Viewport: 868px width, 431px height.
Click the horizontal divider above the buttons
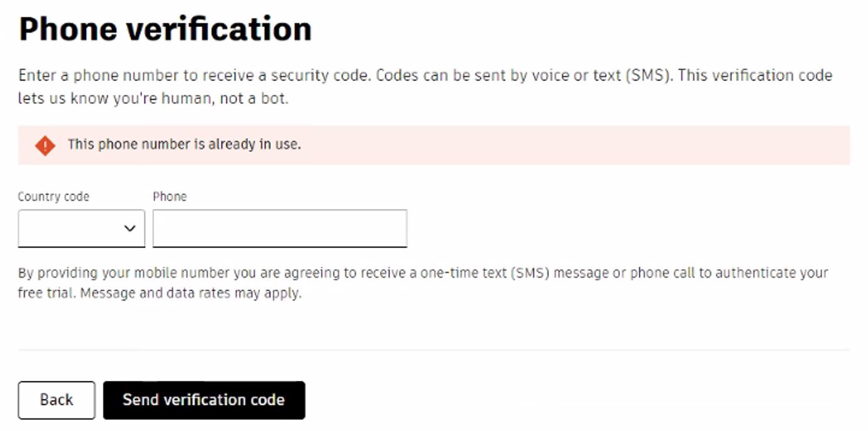click(433, 349)
